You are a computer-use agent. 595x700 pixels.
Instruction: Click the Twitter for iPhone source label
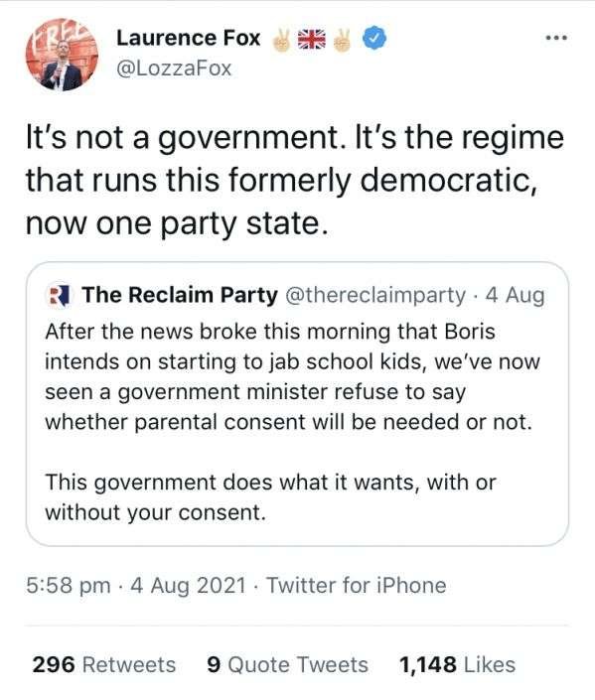point(357,585)
